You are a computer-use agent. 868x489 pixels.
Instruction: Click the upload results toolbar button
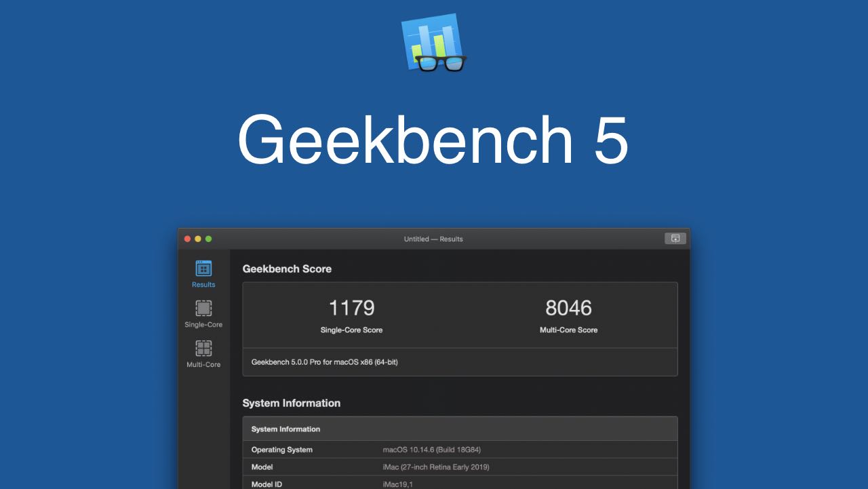(675, 238)
